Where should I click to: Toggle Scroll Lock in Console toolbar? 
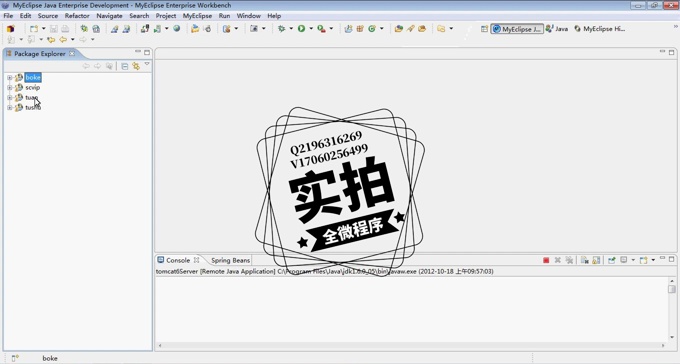(x=596, y=260)
